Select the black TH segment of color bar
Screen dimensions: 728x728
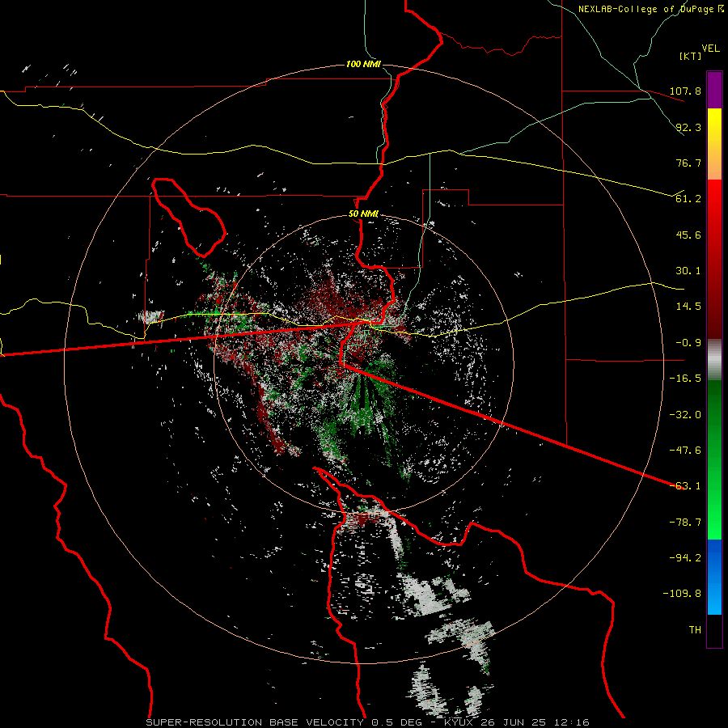click(714, 630)
